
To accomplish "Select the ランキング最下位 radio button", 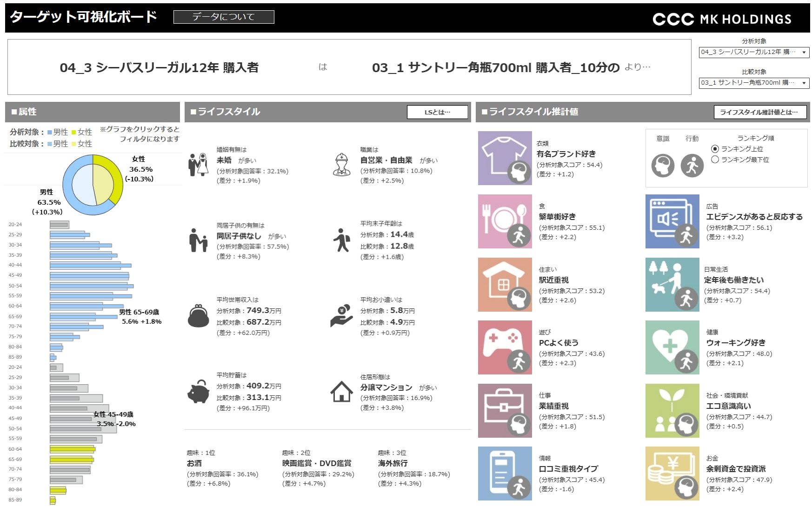I will 715,160.
